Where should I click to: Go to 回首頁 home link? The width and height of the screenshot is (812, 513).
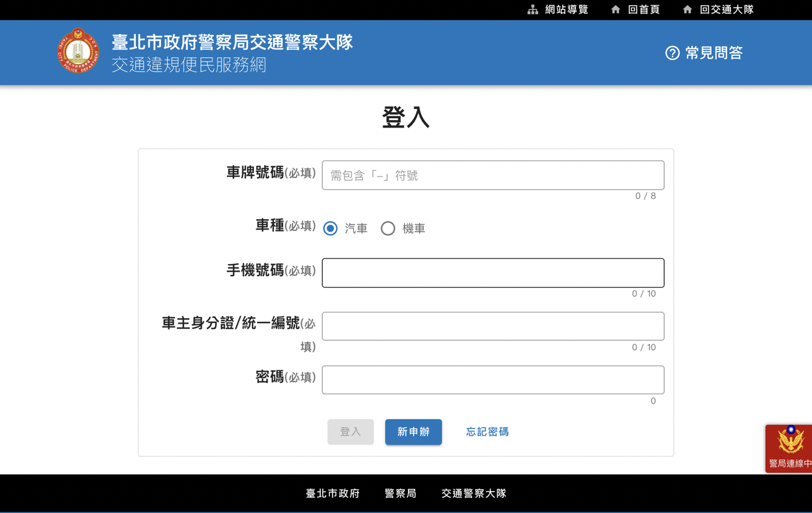pos(644,10)
